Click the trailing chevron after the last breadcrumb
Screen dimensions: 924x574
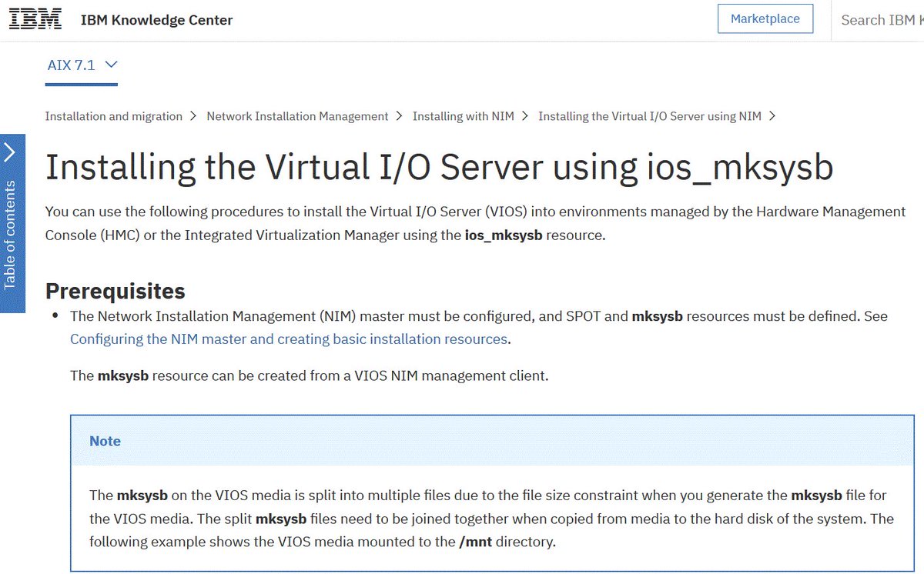772,116
